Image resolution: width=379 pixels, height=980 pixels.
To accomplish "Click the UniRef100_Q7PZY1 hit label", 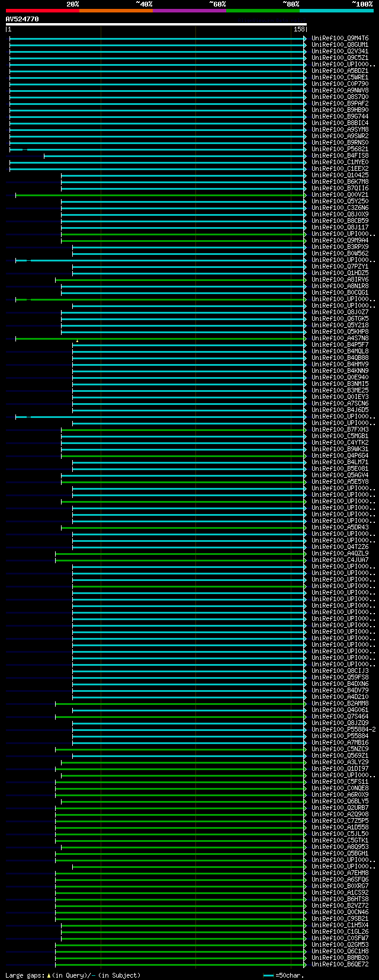I will [x=340, y=266].
